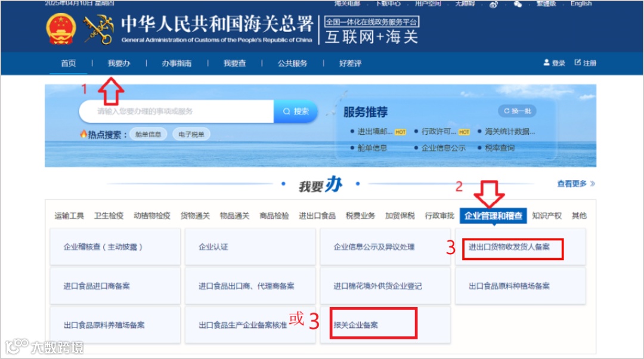Click the 注册 register link
The image size is (644, 359).
[x=589, y=63]
